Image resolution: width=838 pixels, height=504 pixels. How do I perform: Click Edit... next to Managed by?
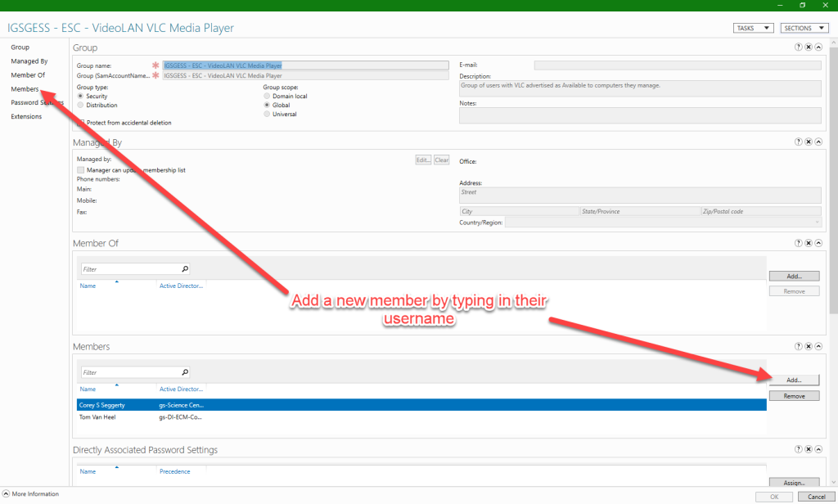click(x=423, y=160)
